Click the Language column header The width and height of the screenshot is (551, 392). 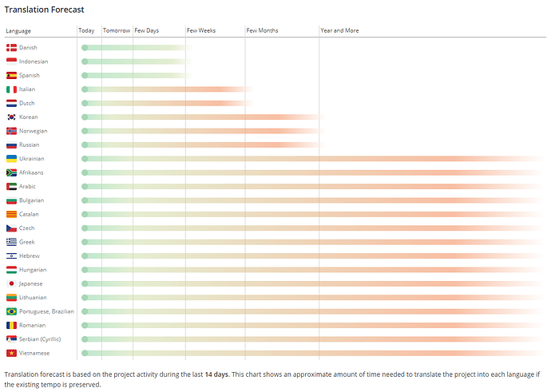[18, 31]
